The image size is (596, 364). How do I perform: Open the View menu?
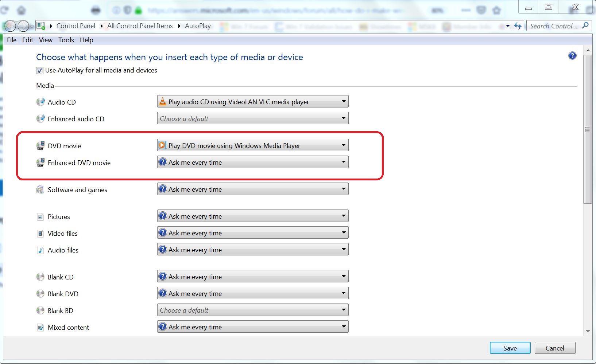click(46, 40)
